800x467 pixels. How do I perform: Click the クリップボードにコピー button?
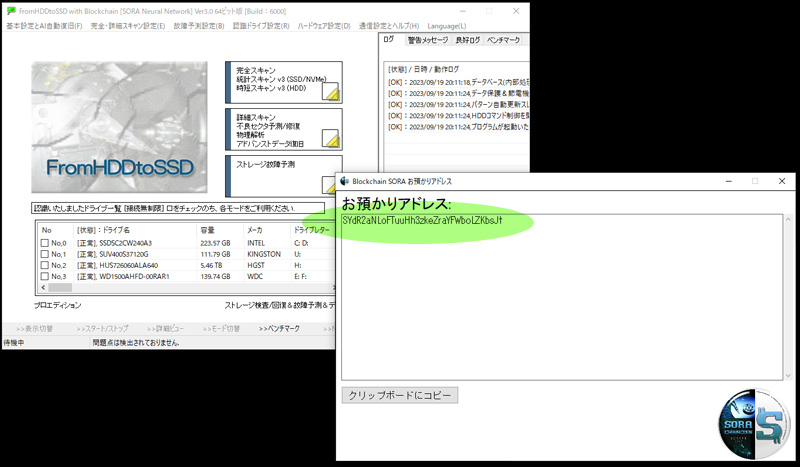[x=400, y=395]
